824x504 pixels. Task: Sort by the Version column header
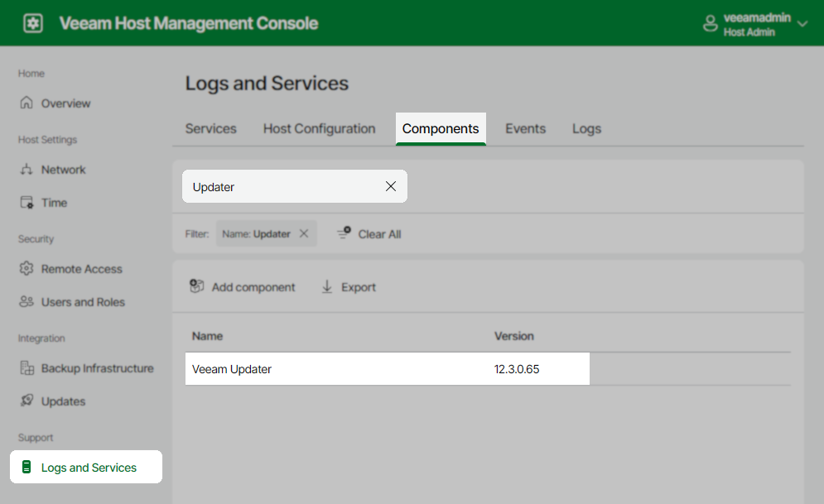click(513, 336)
